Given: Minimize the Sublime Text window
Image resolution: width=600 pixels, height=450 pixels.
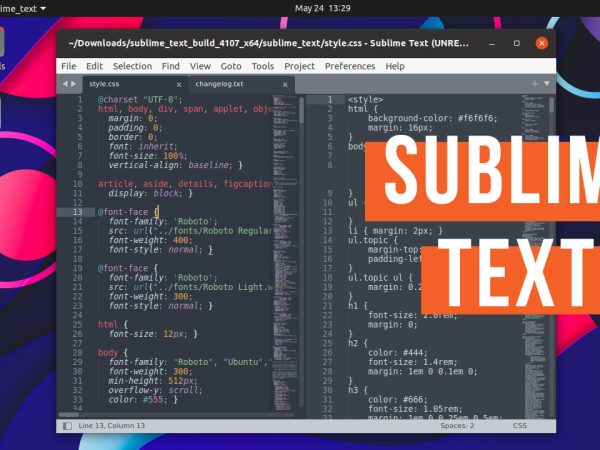Looking at the screenshot, I should pos(492,43).
